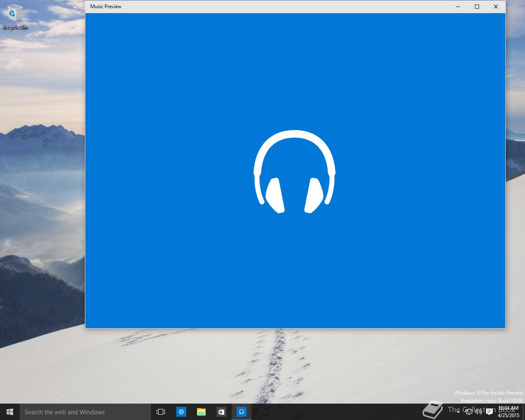Maximize the Music Preview window

[477, 7]
